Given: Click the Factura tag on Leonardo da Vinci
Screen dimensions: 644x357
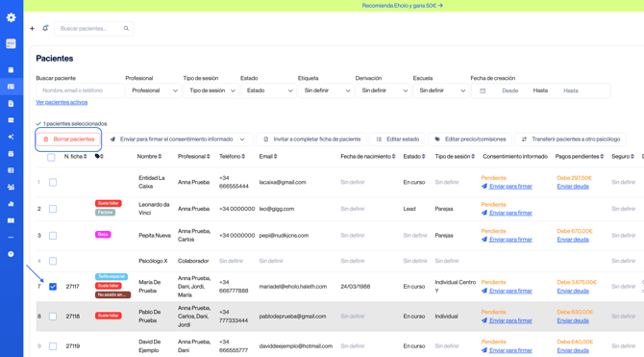Looking at the screenshot, I should [x=105, y=213].
